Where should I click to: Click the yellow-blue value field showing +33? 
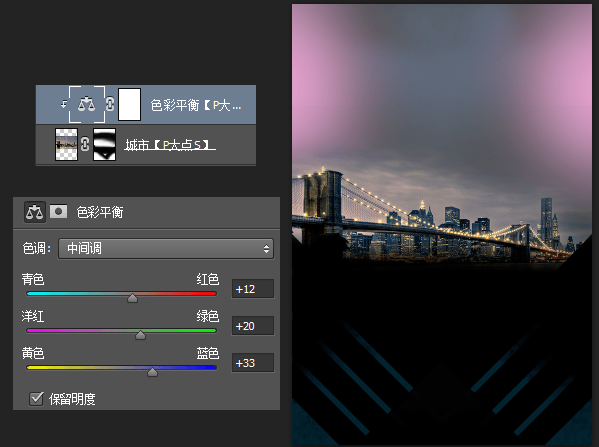point(253,363)
